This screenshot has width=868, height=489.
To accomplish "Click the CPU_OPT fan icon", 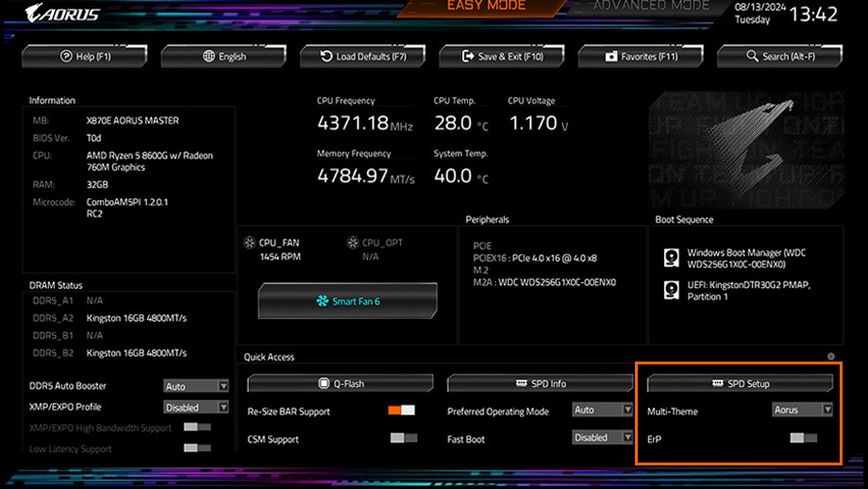I will point(353,243).
